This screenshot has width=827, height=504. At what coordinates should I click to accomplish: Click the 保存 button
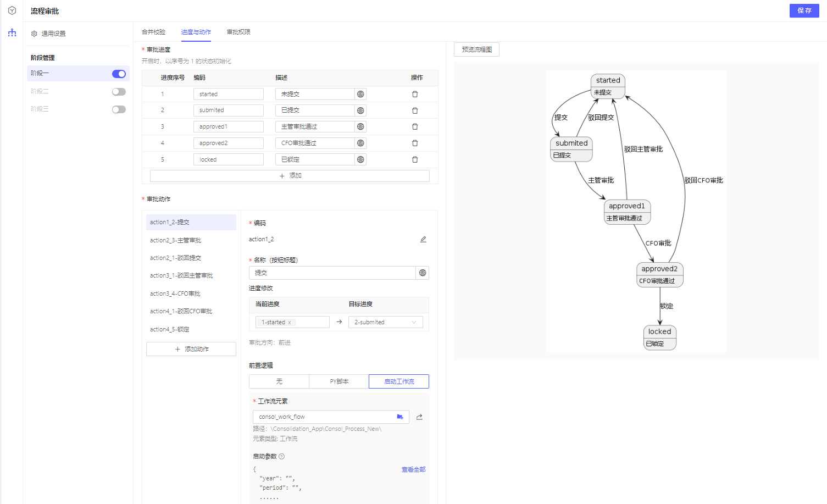(x=804, y=10)
